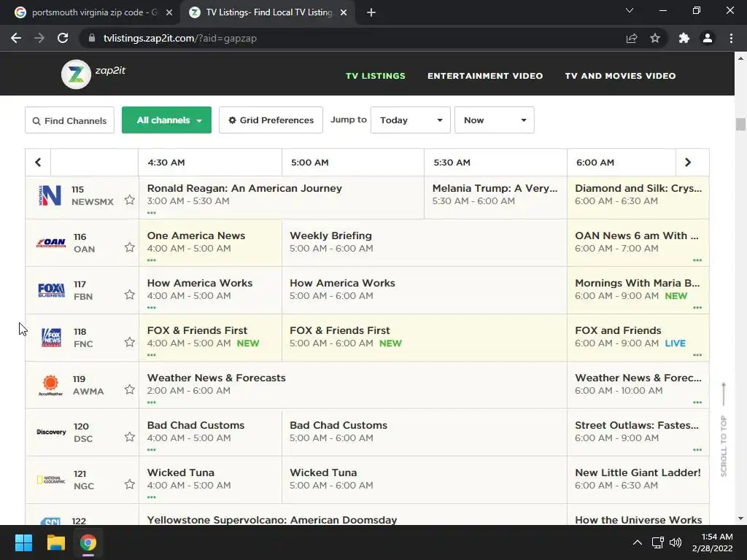Click the page vertical scrollbar thumb

click(x=740, y=124)
